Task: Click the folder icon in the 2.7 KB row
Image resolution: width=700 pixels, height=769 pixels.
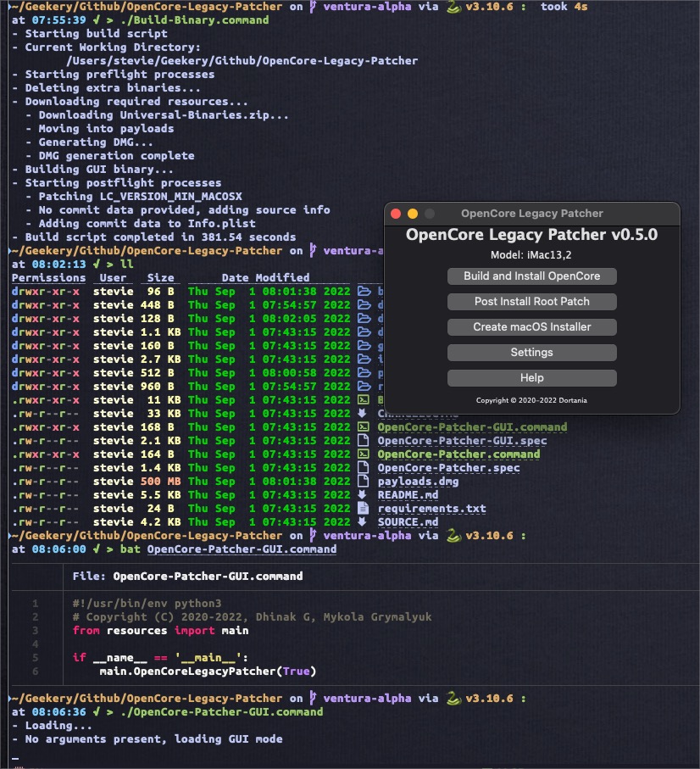Action: coord(364,359)
